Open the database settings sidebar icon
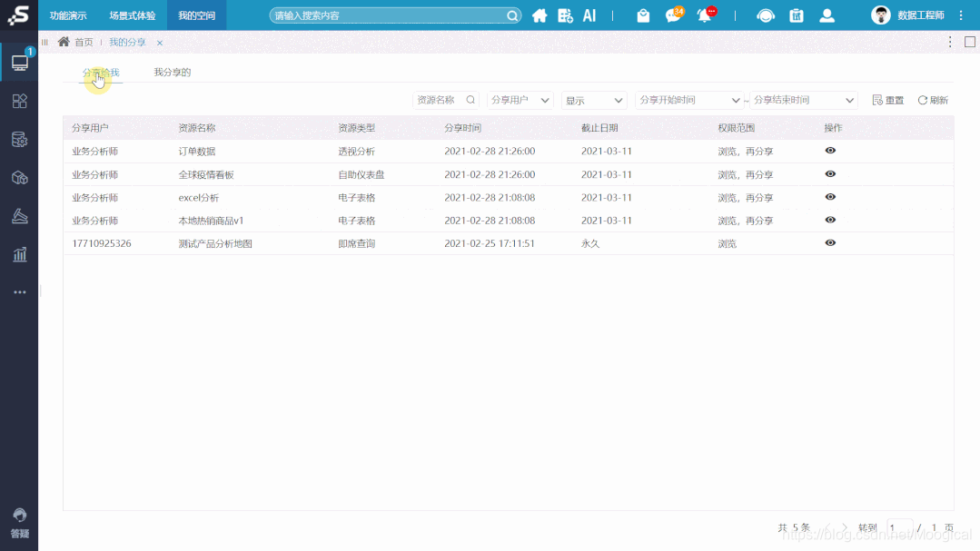Image resolution: width=980 pixels, height=551 pixels. click(19, 139)
